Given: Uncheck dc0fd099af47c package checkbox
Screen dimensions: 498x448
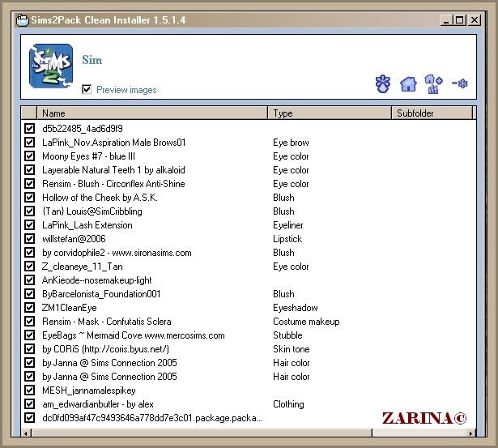Looking at the screenshot, I should (29, 417).
